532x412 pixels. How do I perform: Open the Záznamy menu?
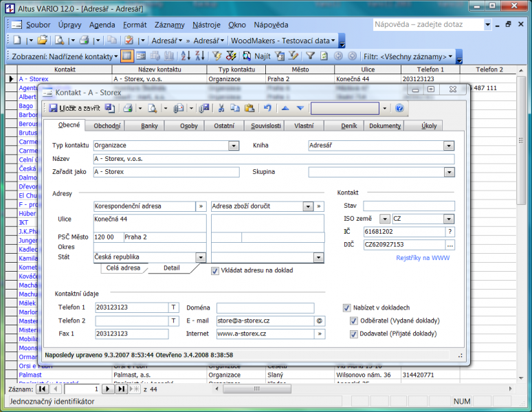170,25
